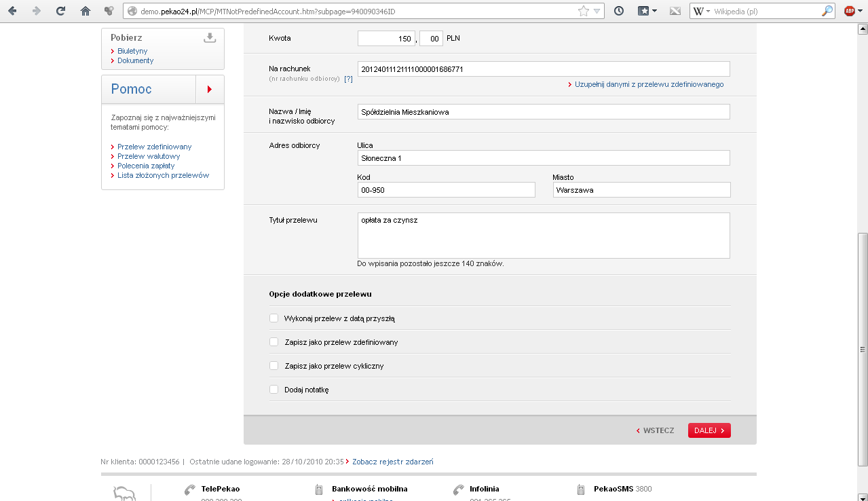The height and width of the screenshot is (501, 868).
Task: Open help topic Polecenia zapłaty
Action: (x=146, y=166)
